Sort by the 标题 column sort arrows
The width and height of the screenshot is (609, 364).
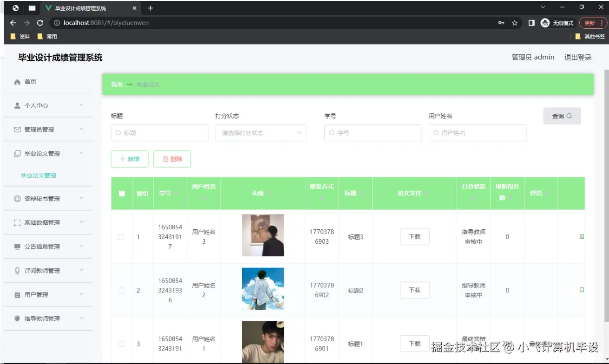click(x=361, y=194)
